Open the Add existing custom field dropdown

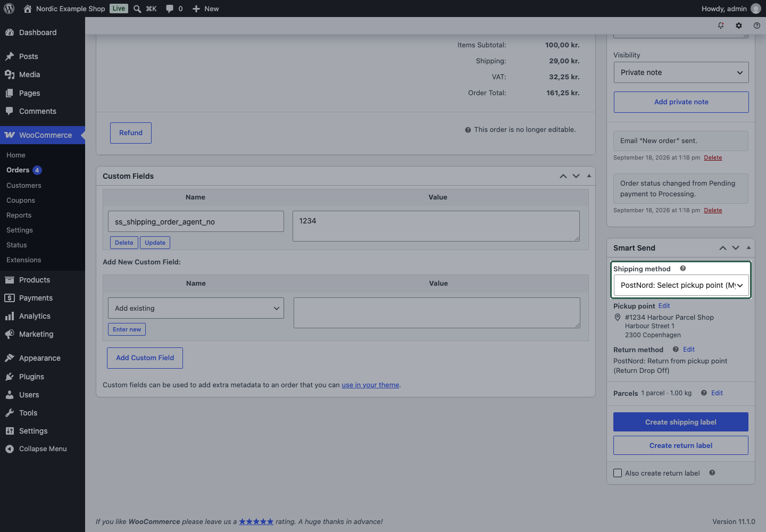(196, 308)
